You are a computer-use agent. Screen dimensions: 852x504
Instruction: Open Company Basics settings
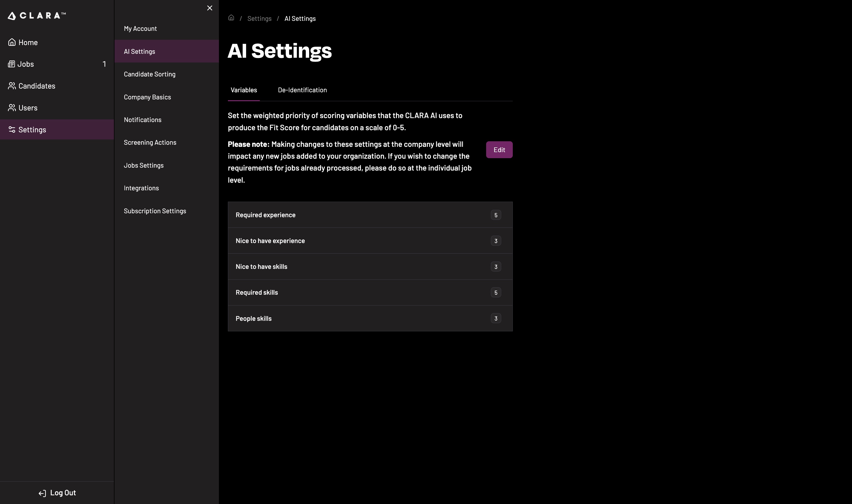[x=147, y=97]
